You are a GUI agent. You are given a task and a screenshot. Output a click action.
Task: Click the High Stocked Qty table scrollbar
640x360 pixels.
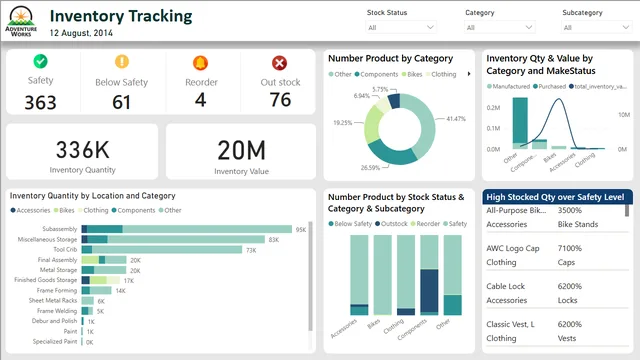(x=627, y=210)
